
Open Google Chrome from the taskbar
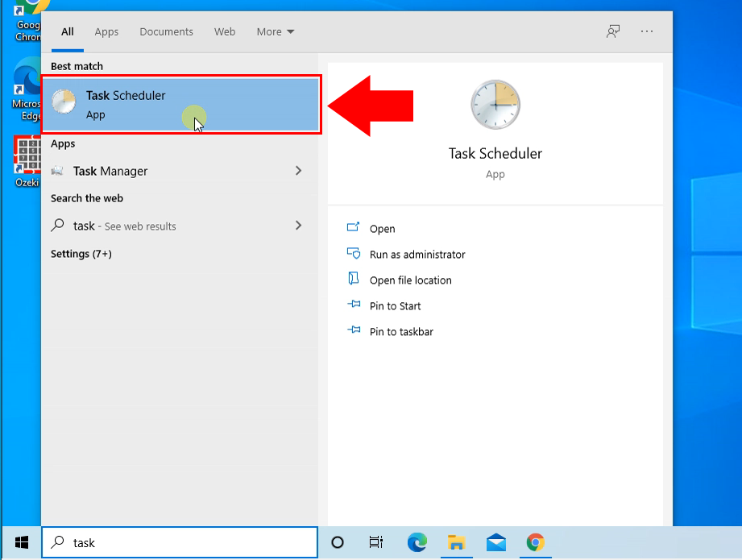click(534, 542)
